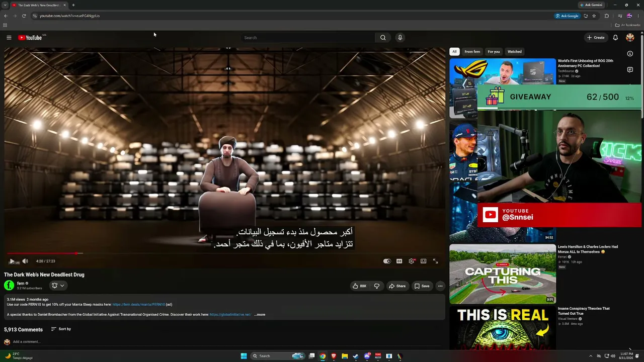Screen dimensions: 644x362
Task: Toggle closed captions on the player
Action: pyautogui.click(x=399, y=261)
